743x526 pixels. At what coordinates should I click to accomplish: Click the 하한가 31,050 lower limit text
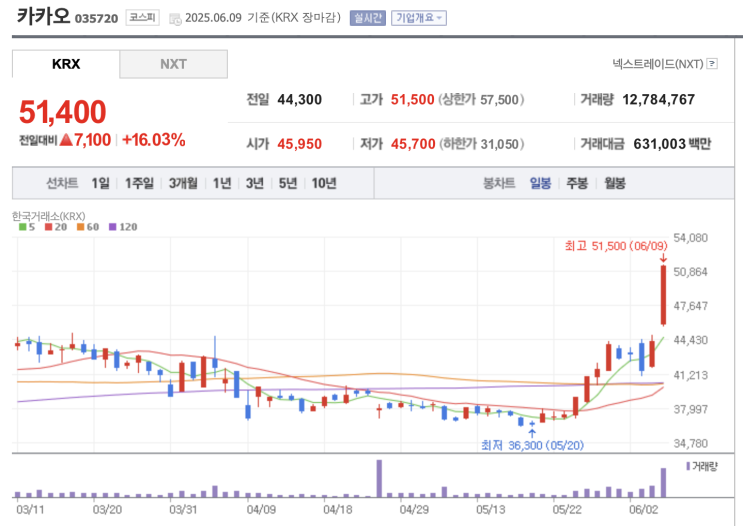481,144
